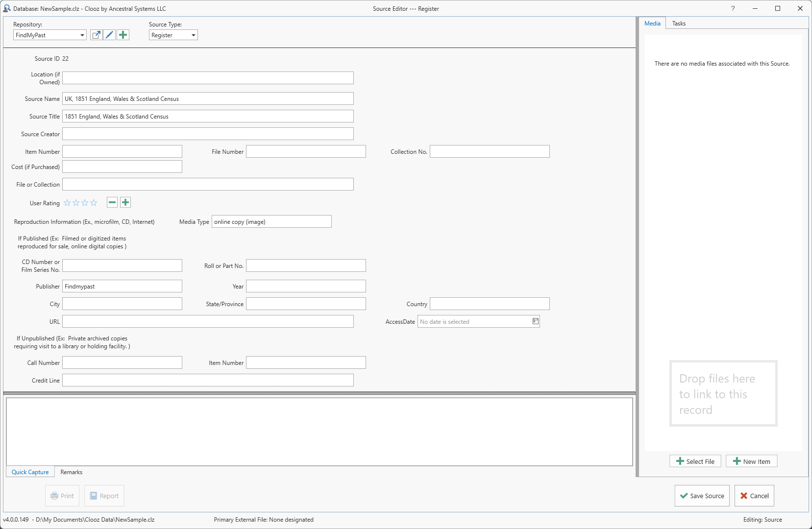Open the AccessDate calendar picker icon
This screenshot has height=529, width=812.
coord(535,321)
